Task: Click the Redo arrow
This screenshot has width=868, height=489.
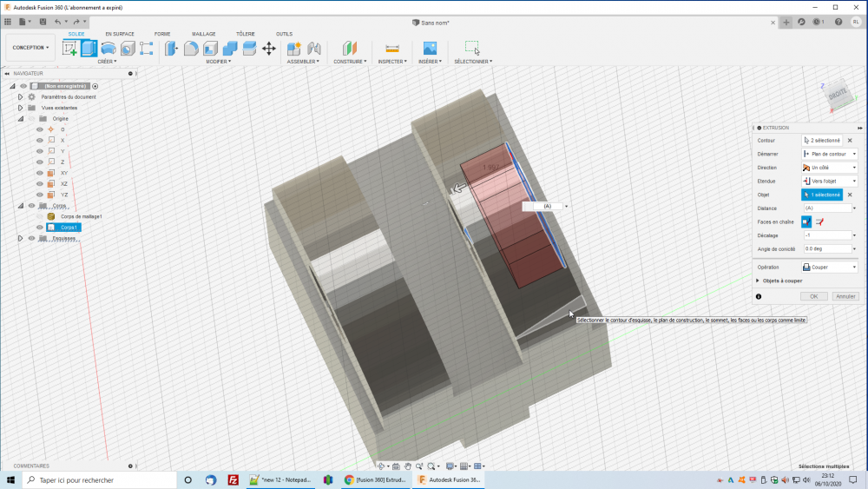Action: tap(76, 22)
